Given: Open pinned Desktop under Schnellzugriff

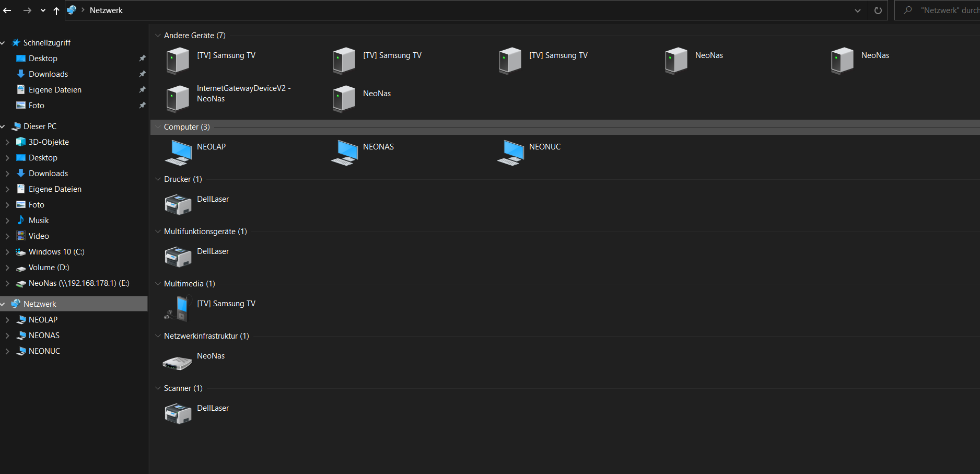Looking at the screenshot, I should [x=43, y=58].
